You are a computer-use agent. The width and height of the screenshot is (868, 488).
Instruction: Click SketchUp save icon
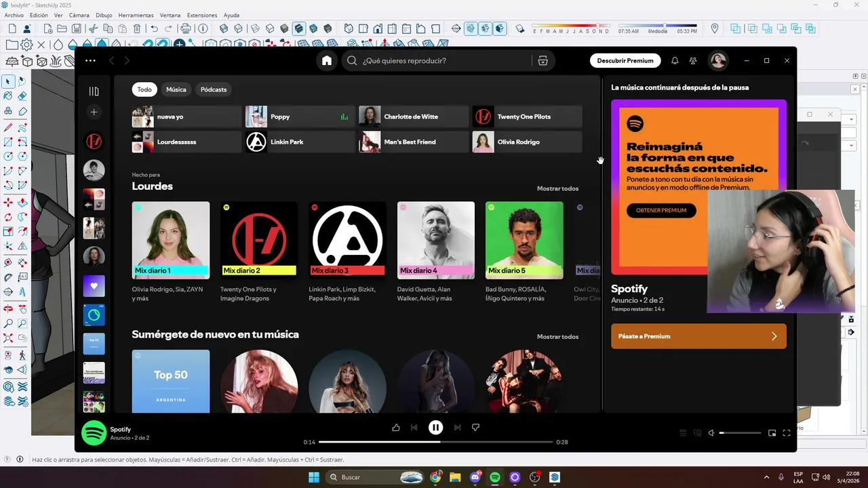77,28
